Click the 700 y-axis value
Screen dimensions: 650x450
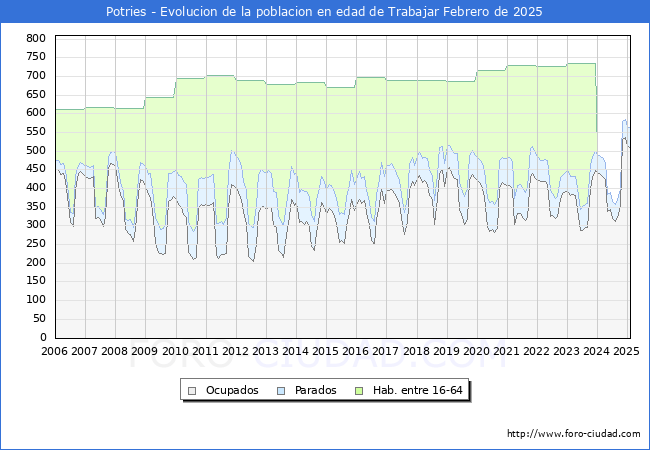coord(36,75)
